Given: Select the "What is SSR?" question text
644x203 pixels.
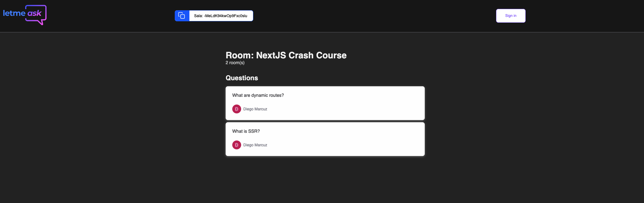Looking at the screenshot, I should coord(246,131).
